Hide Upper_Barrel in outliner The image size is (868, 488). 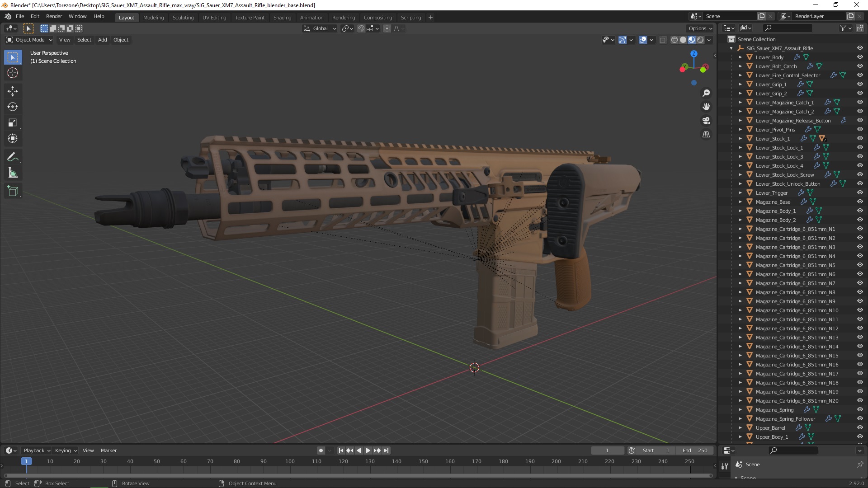(860, 428)
